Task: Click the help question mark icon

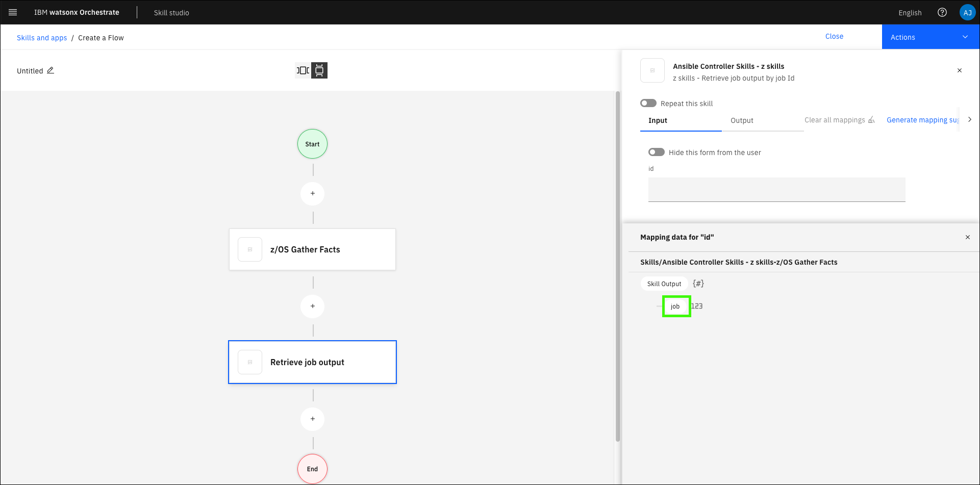Action: (942, 12)
